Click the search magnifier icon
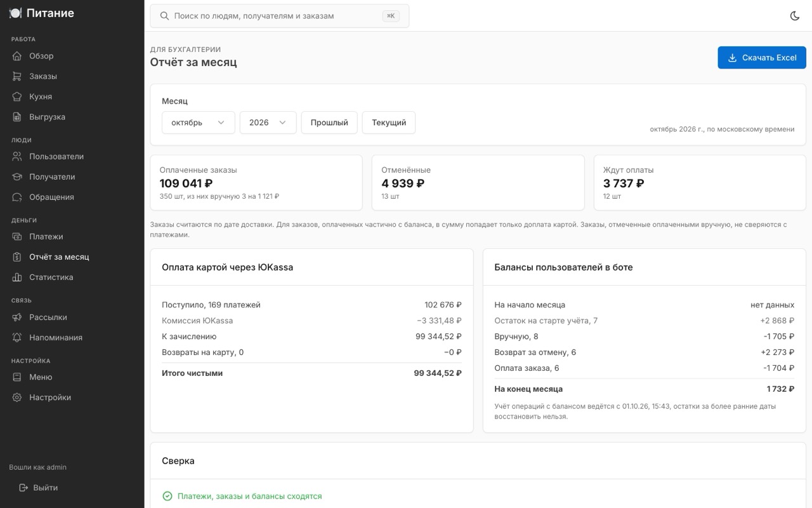The image size is (812, 508). [x=164, y=16]
